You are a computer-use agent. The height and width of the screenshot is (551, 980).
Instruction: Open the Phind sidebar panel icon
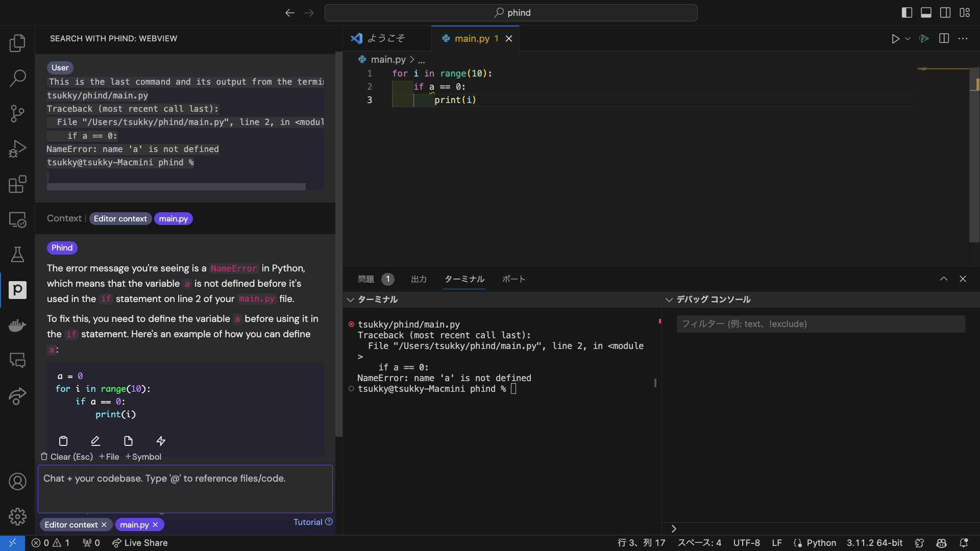[17, 290]
